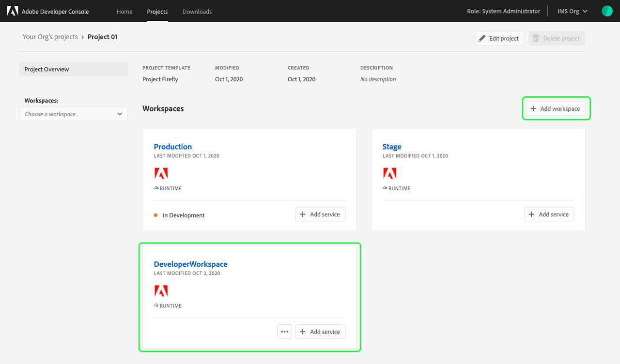
Task: Click the Workspaces section heading
Action: click(x=163, y=108)
